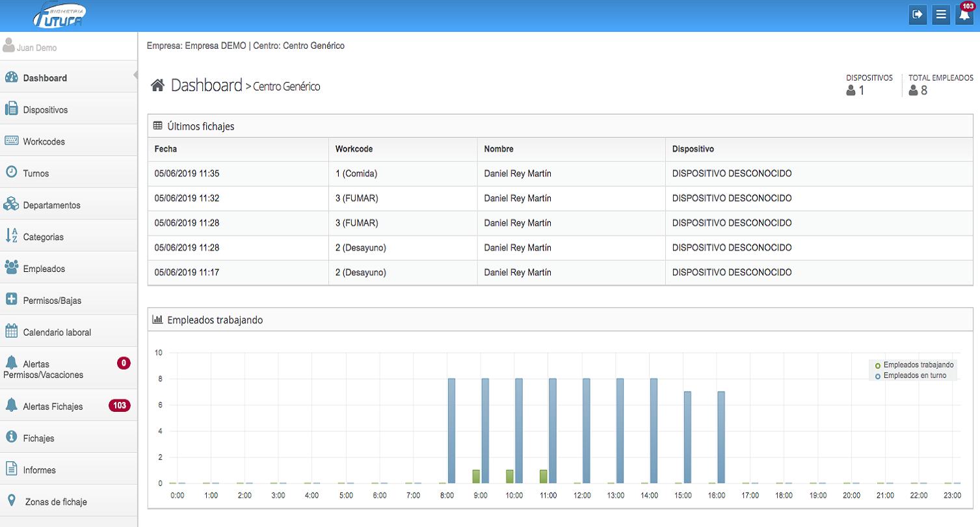980x527 pixels.
Task: Open the Dashboard menu item
Action: click(x=69, y=77)
